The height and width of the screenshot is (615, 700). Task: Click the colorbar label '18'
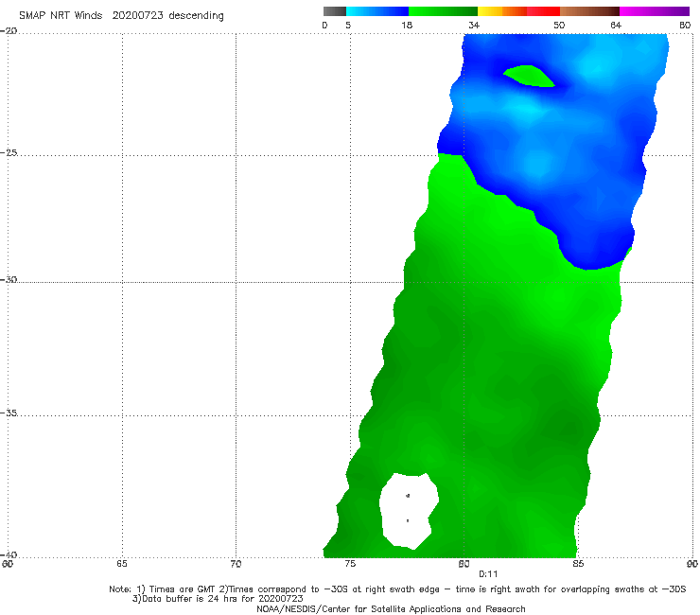tap(407, 25)
